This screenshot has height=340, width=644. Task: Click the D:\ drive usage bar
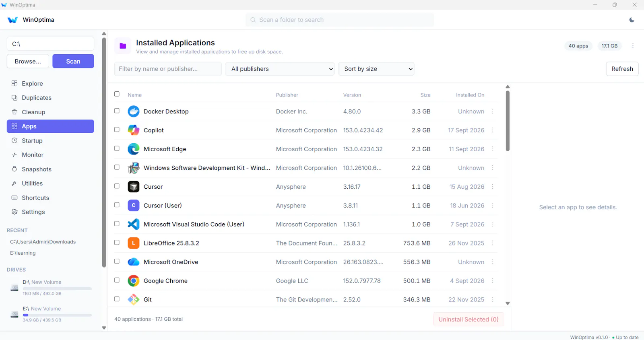(x=57, y=288)
